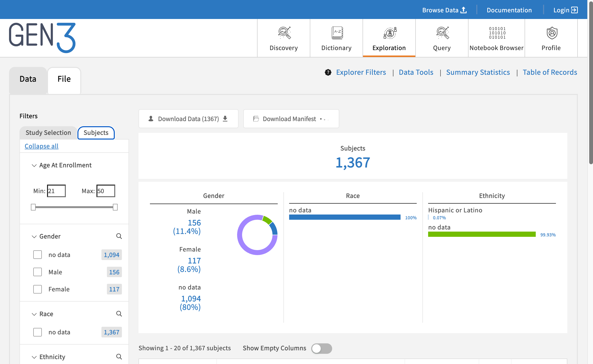Image resolution: width=593 pixels, height=364 pixels.
Task: Click the Race 'no data' blue bar
Action: pos(344,217)
